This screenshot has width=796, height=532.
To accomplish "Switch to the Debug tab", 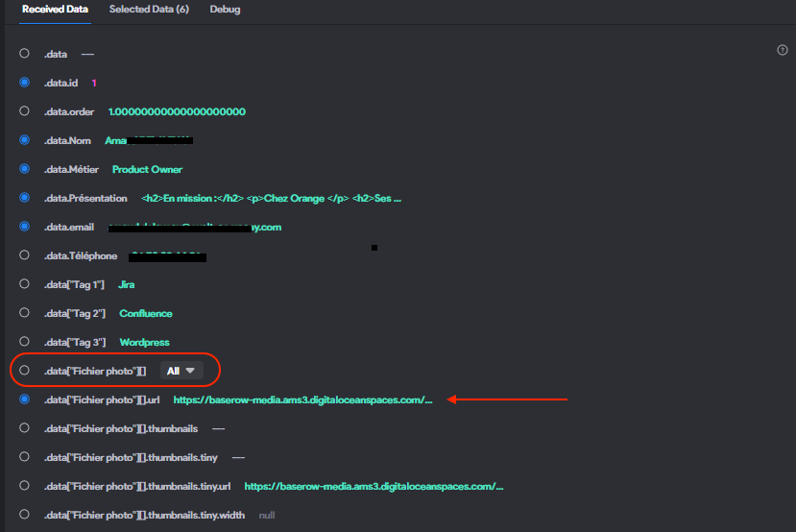I will pos(225,10).
